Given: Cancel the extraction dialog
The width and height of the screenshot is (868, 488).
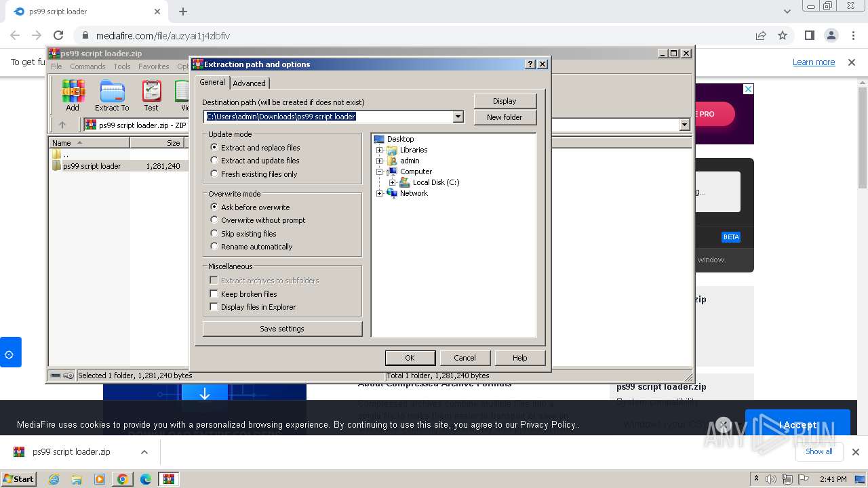Looking at the screenshot, I should [465, 358].
